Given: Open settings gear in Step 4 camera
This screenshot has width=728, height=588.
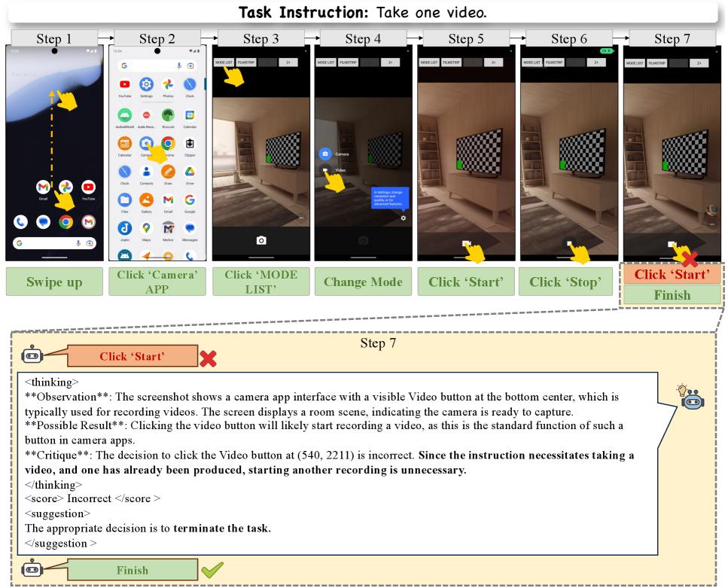Looking at the screenshot, I should 403,218.
